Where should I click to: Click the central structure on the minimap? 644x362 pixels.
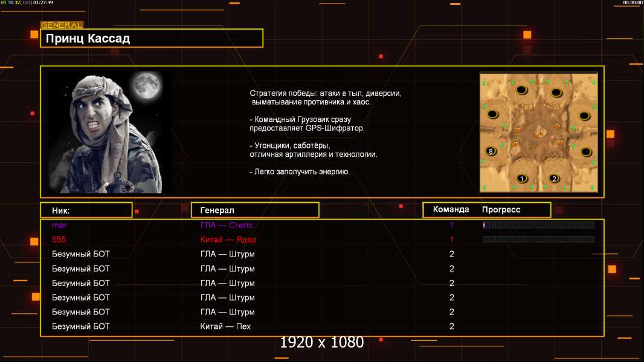(538, 130)
